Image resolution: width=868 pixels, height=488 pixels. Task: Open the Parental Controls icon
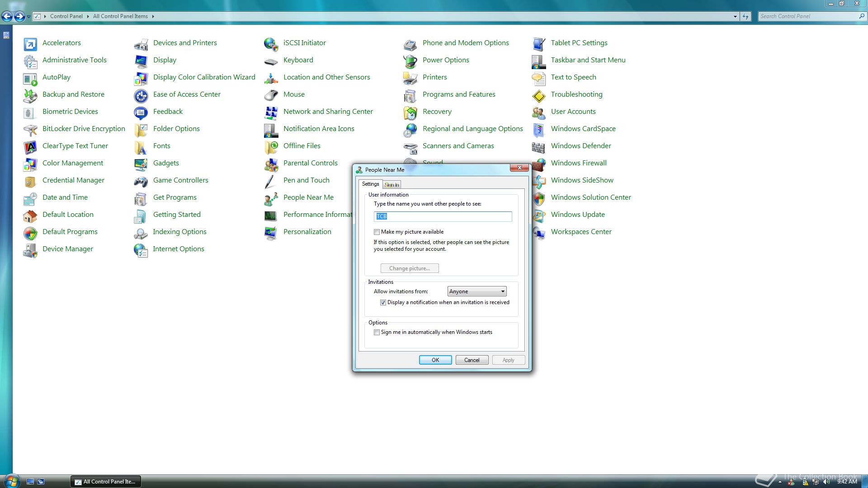[x=271, y=164]
